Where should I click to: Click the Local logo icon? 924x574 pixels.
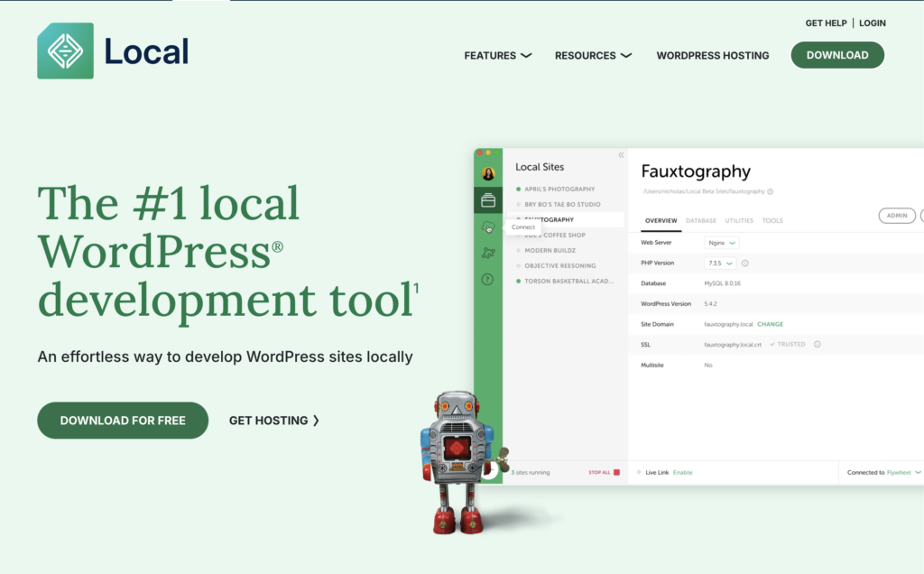(65, 51)
